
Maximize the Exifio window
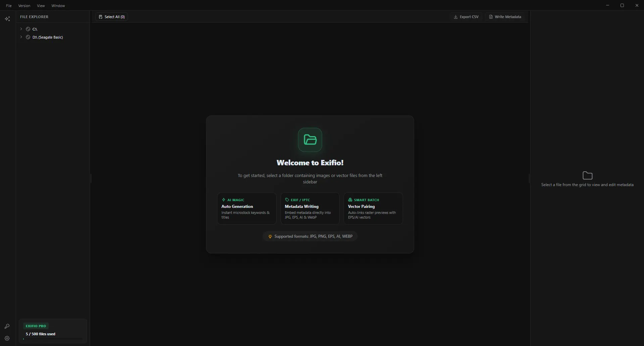point(622,5)
